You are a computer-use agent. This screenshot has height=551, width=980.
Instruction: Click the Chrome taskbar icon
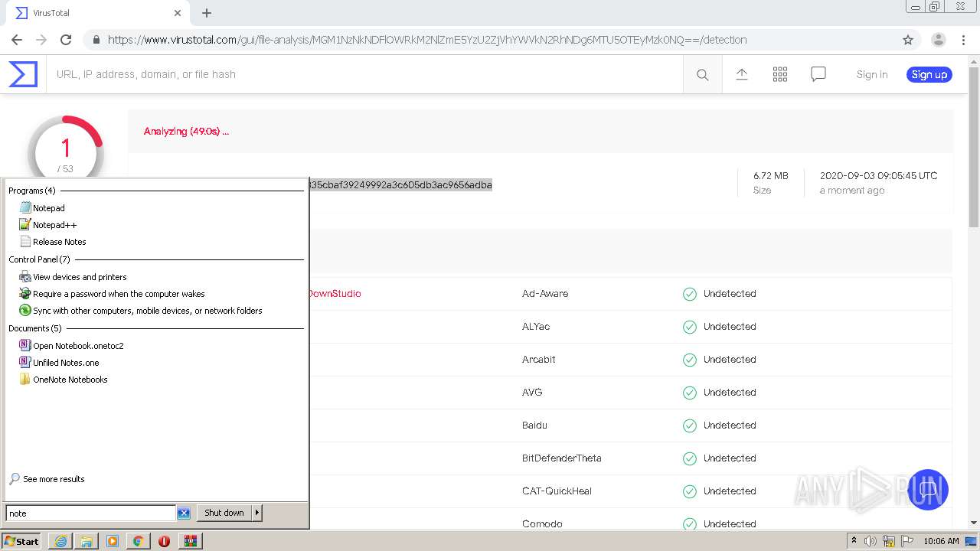(139, 541)
